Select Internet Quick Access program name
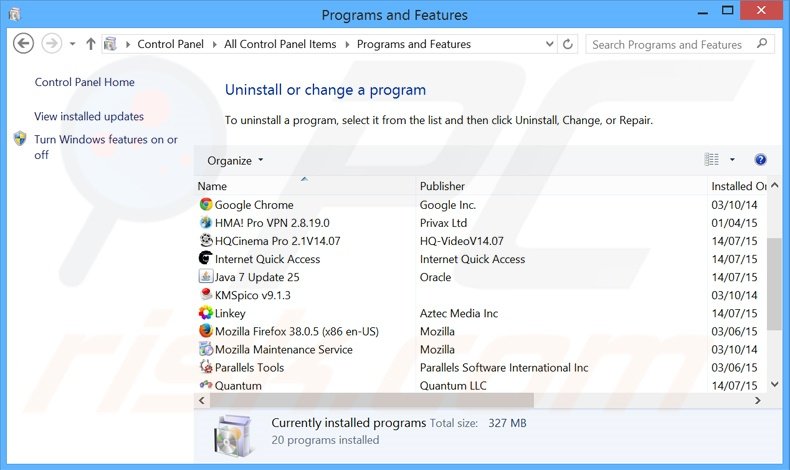 tap(268, 259)
